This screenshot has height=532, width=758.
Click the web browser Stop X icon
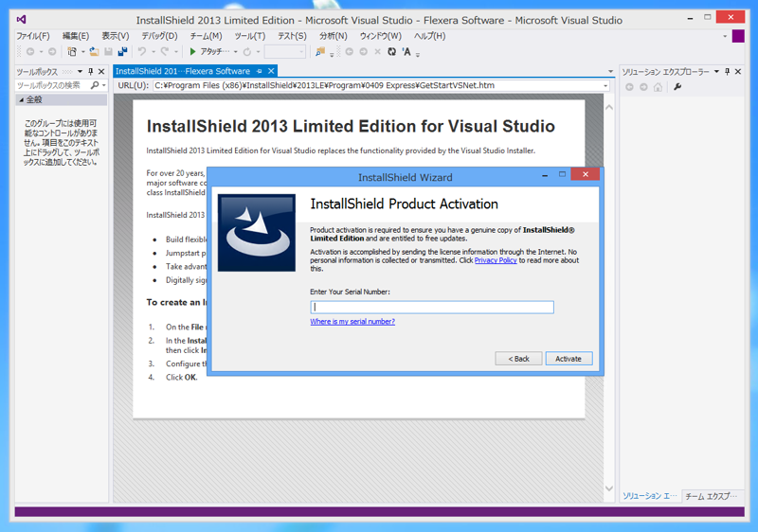click(x=377, y=52)
